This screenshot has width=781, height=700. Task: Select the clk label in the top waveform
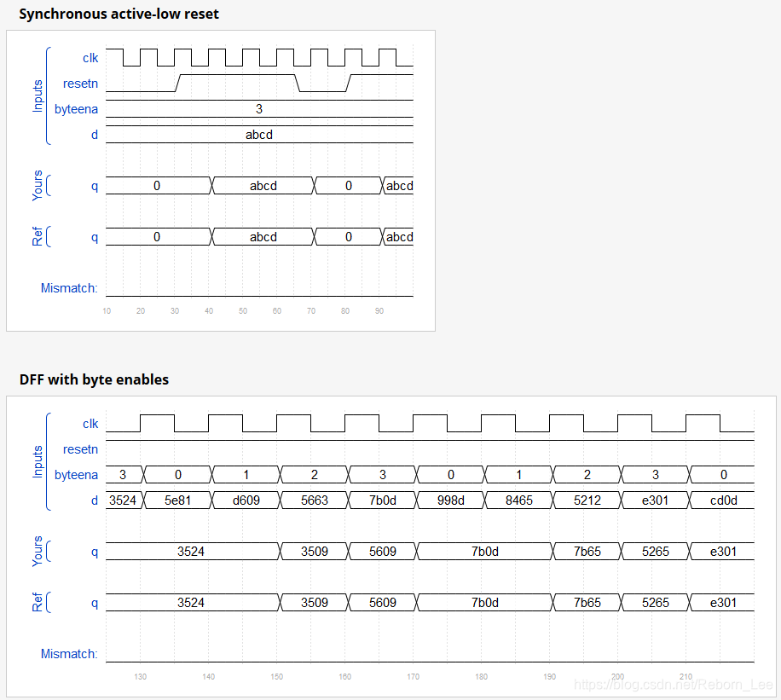point(90,58)
